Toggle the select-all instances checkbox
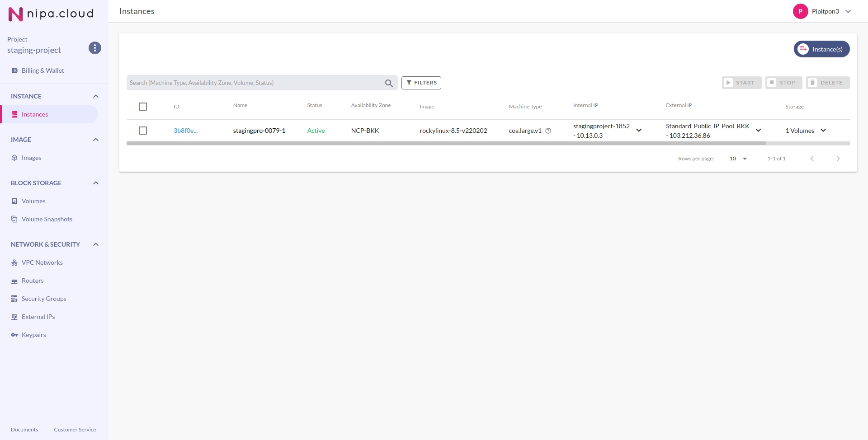This screenshot has height=440, width=868. click(x=143, y=107)
